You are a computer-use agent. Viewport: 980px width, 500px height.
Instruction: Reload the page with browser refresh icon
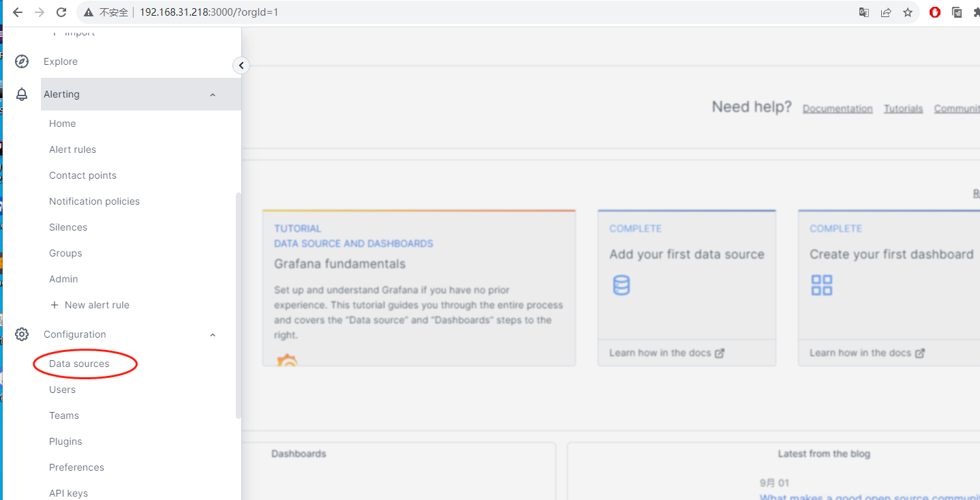click(61, 12)
